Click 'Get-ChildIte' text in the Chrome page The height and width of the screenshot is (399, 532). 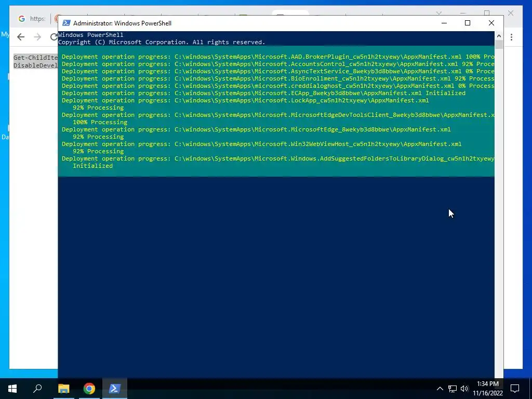tap(36, 58)
